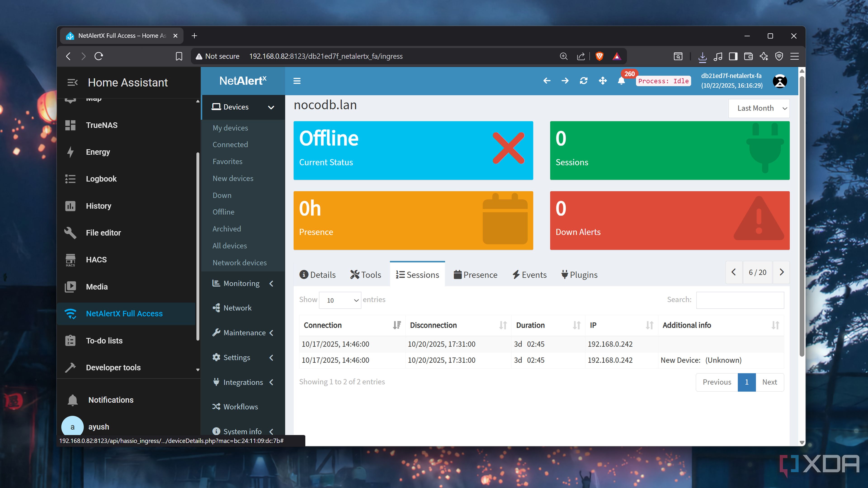The width and height of the screenshot is (868, 488).
Task: Toggle the browser sidebar panel icon
Action: tap(733, 56)
